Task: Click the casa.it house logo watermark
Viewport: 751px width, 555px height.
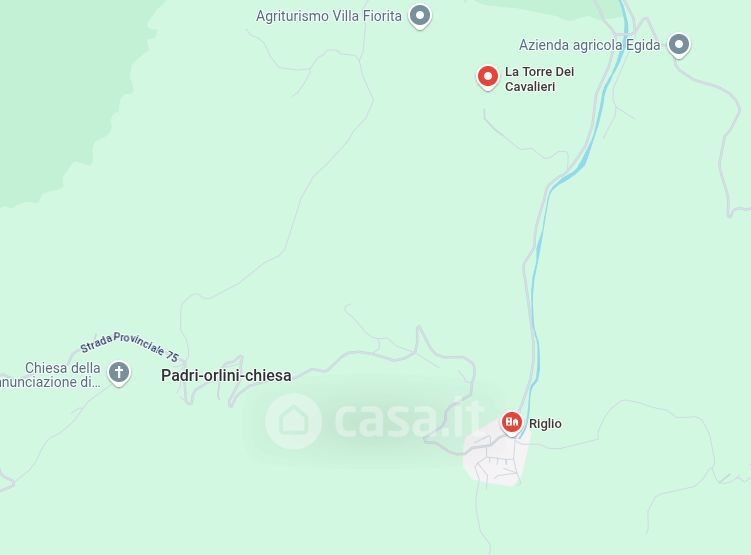Action: (x=293, y=421)
